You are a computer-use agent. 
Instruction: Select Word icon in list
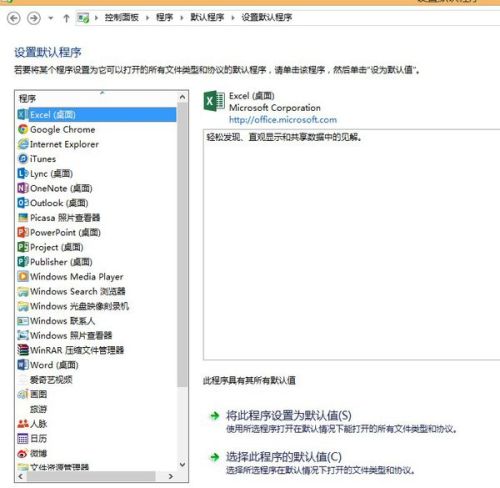tap(23, 365)
